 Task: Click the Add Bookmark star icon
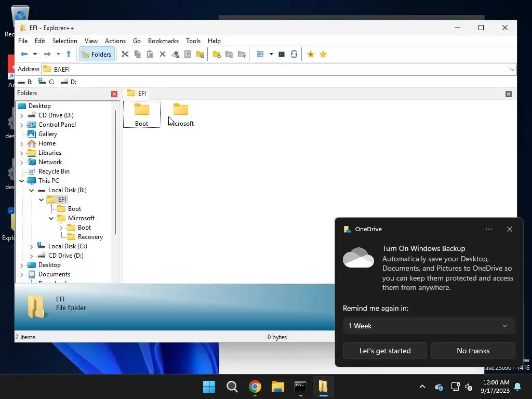311,54
